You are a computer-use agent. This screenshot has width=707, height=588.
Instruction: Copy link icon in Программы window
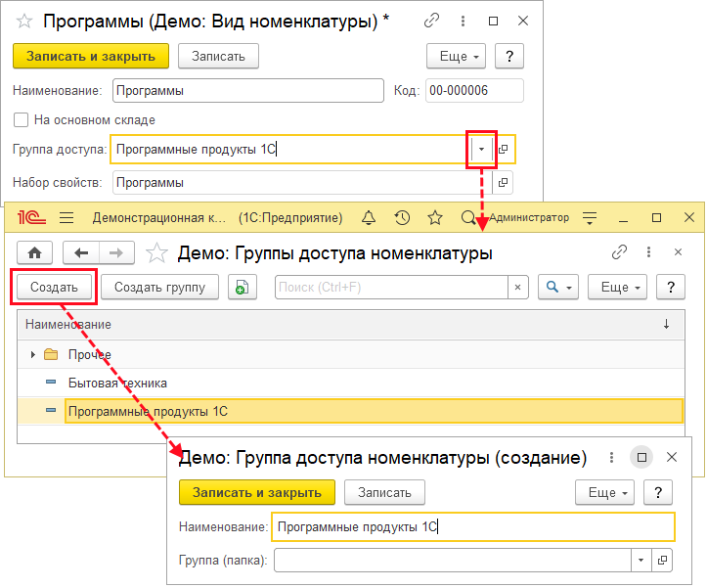431,21
